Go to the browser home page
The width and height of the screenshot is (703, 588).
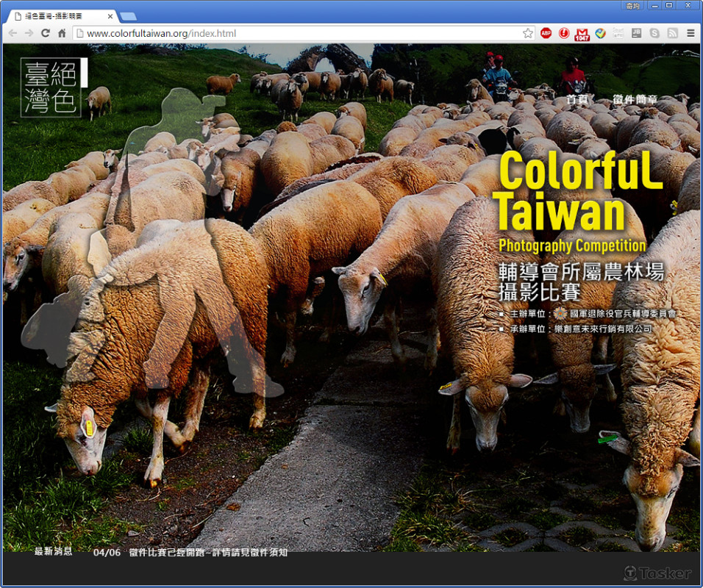point(62,33)
